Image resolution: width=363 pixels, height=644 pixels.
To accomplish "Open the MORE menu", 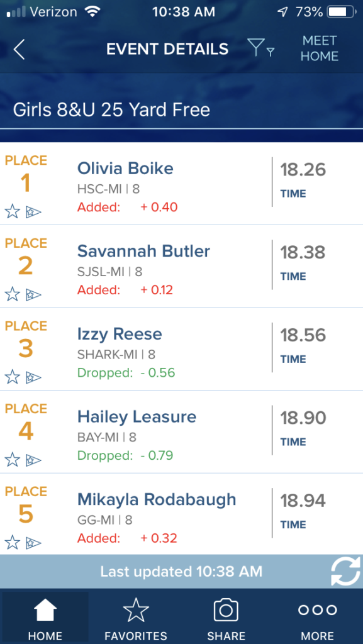I will pos(318,618).
